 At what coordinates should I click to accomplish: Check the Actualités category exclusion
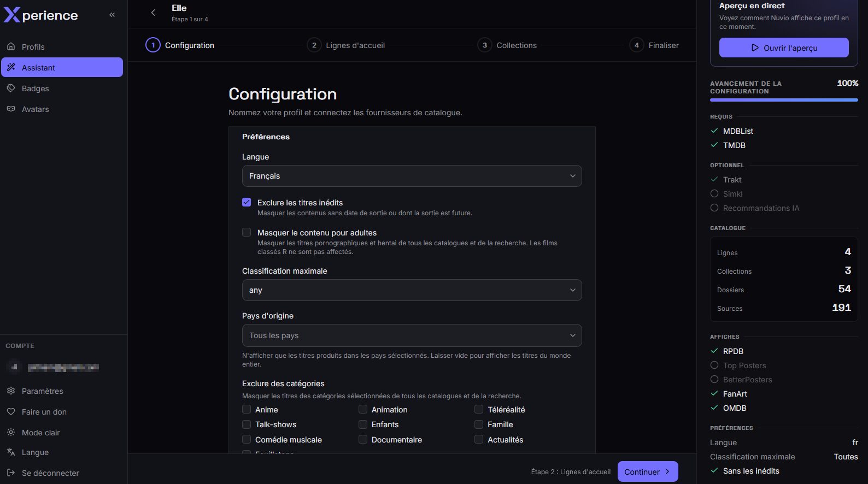(x=479, y=439)
